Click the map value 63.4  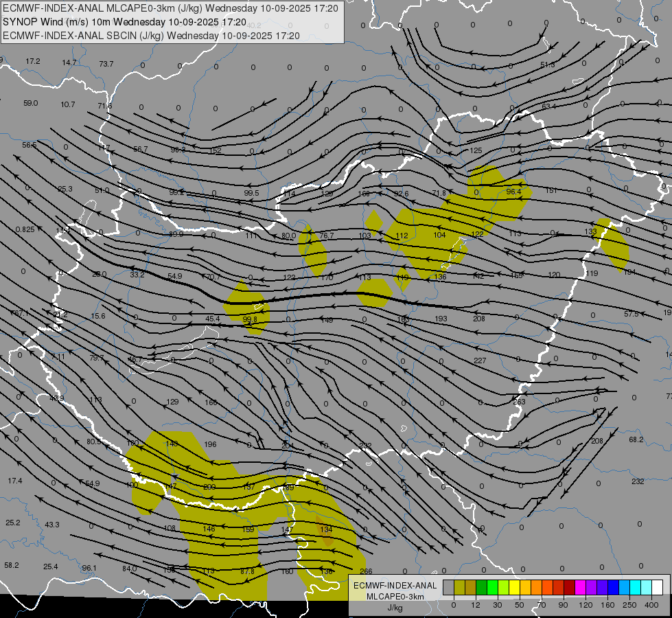pos(549,106)
